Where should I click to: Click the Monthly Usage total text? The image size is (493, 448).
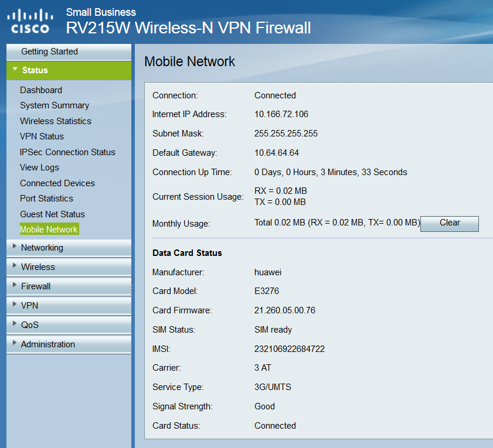pyautogui.click(x=338, y=223)
